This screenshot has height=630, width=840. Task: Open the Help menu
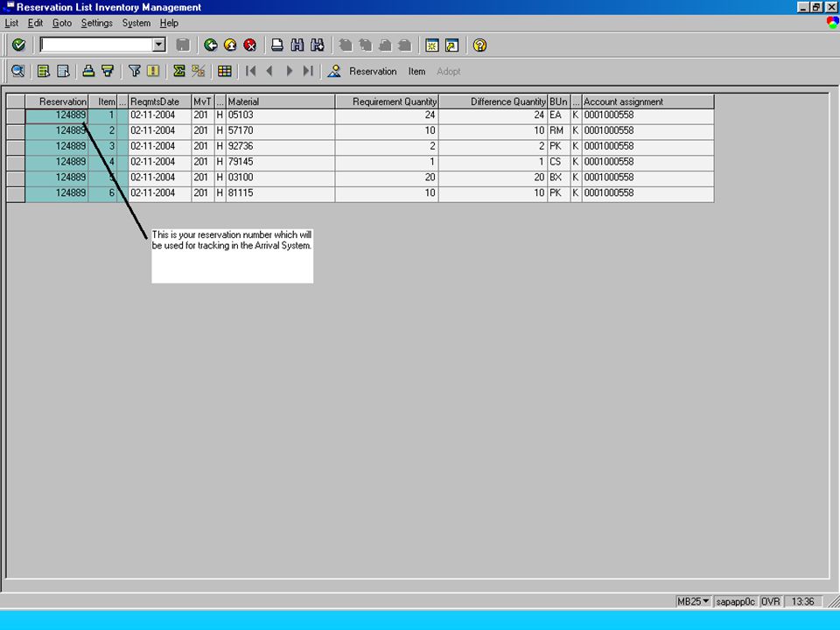coord(169,23)
